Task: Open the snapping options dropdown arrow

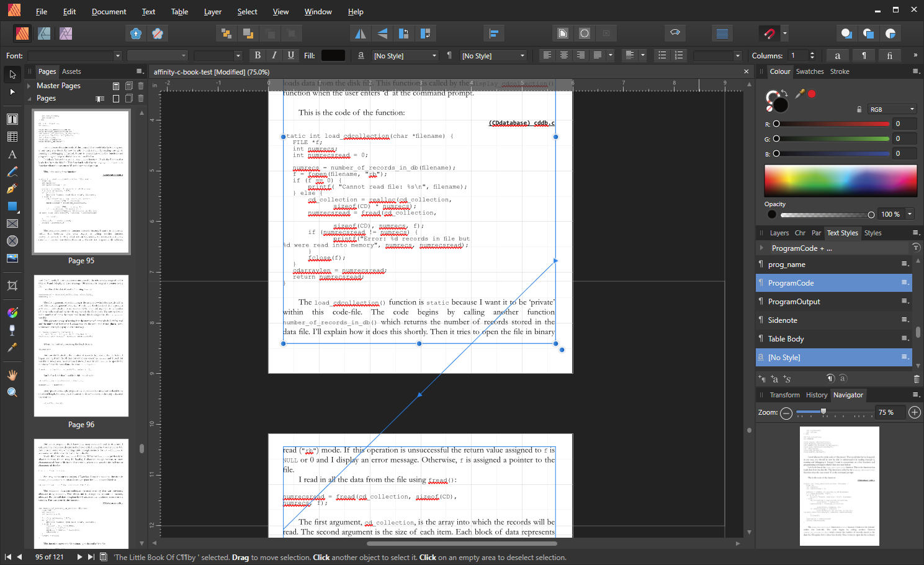Action: point(785,34)
